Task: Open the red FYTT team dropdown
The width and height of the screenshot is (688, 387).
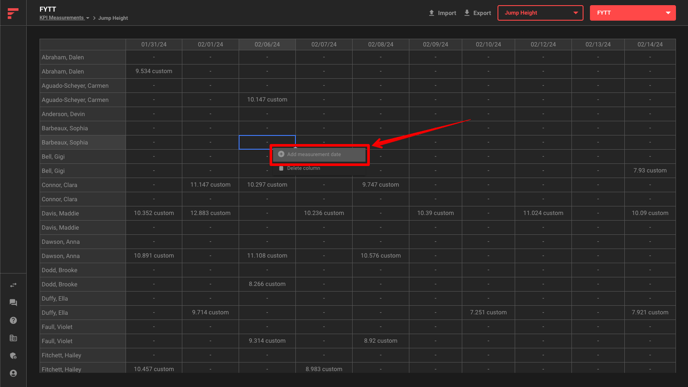Action: tap(632, 13)
